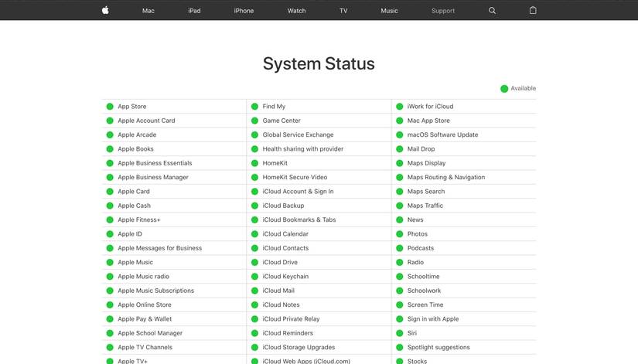Click the green dot beside iCloud Private Relay

point(254,319)
